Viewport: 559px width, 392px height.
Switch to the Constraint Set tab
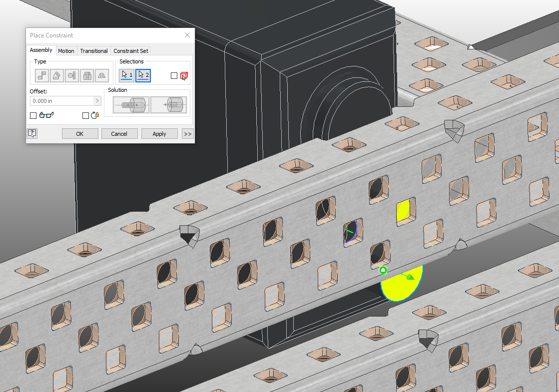131,51
